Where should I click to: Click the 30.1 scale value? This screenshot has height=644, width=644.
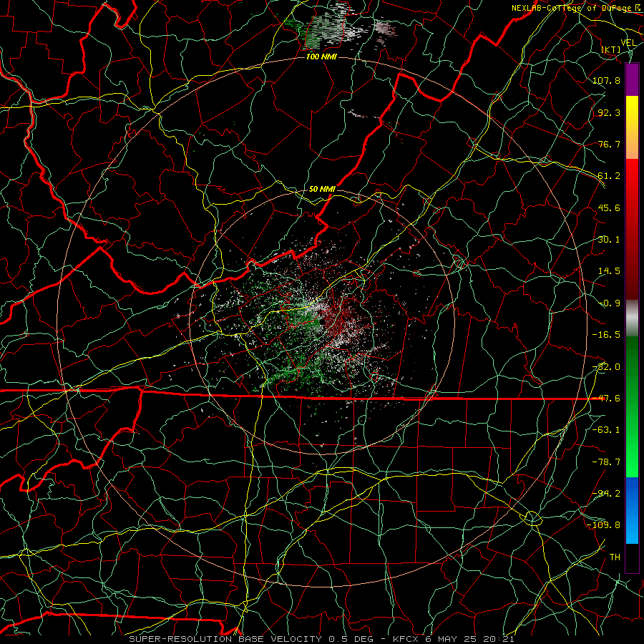(609, 240)
